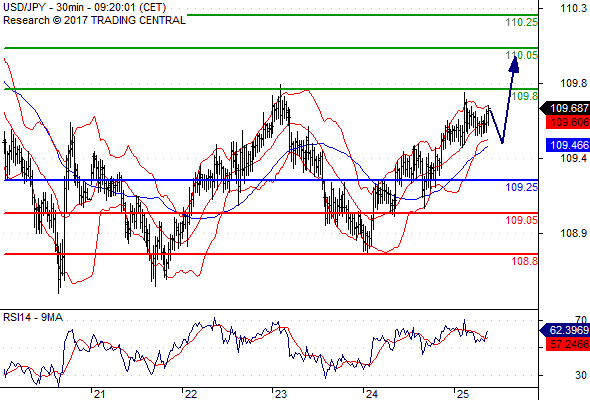Click the RSI14 - 9MA indicator title
Screen dimensions: 590x400
[33, 318]
